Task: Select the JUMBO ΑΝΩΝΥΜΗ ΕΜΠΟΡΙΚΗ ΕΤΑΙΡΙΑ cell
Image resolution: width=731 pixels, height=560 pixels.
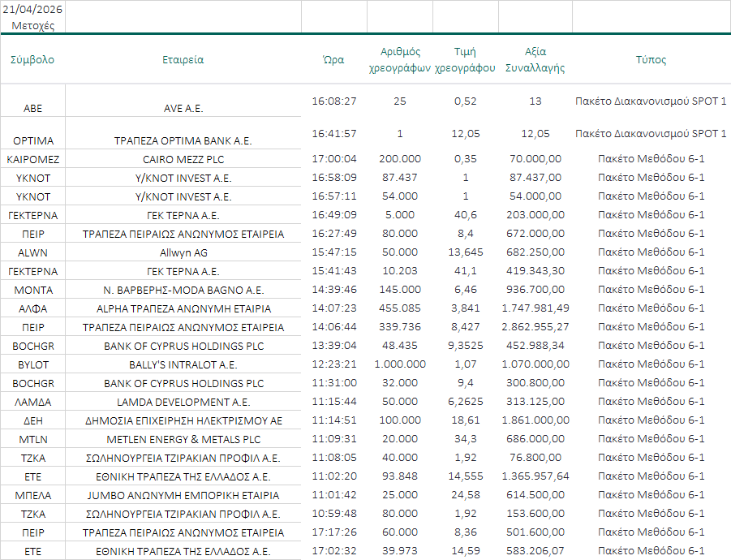Action: point(183,495)
